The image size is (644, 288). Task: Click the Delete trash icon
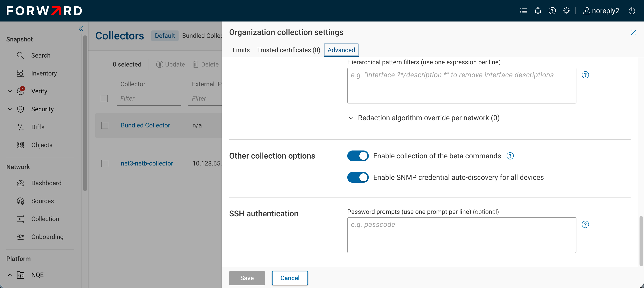point(196,64)
